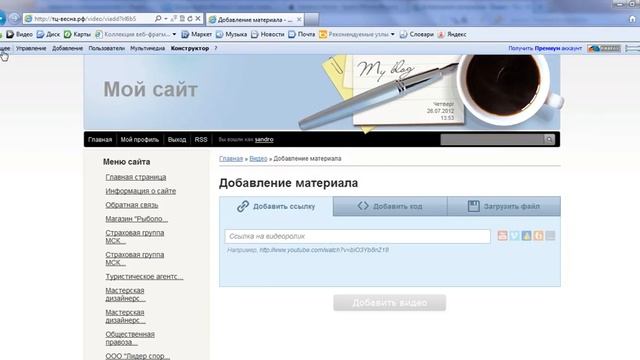The image size is (640, 360).
Task: Open the Видео bookmark
Action: (x=19, y=34)
